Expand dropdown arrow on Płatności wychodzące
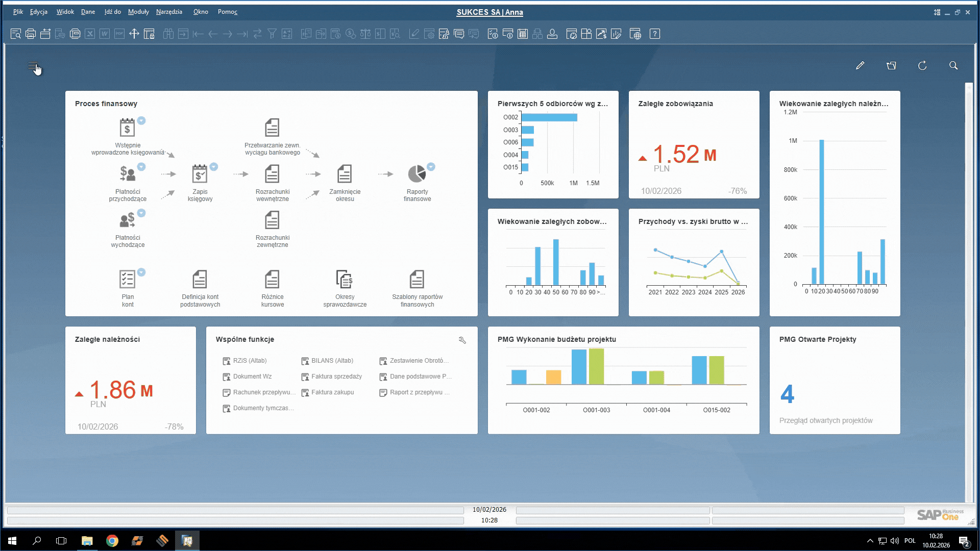Image resolution: width=980 pixels, height=551 pixels. coord(141,213)
